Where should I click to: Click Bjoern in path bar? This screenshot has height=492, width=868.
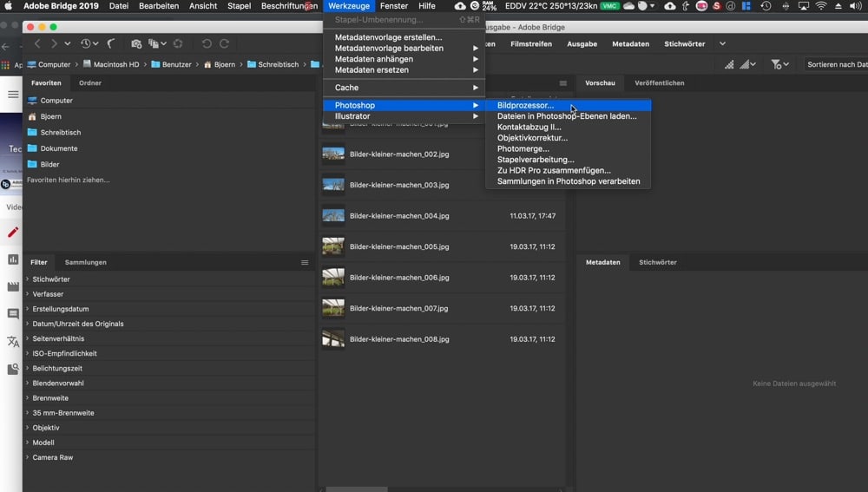[x=220, y=65]
